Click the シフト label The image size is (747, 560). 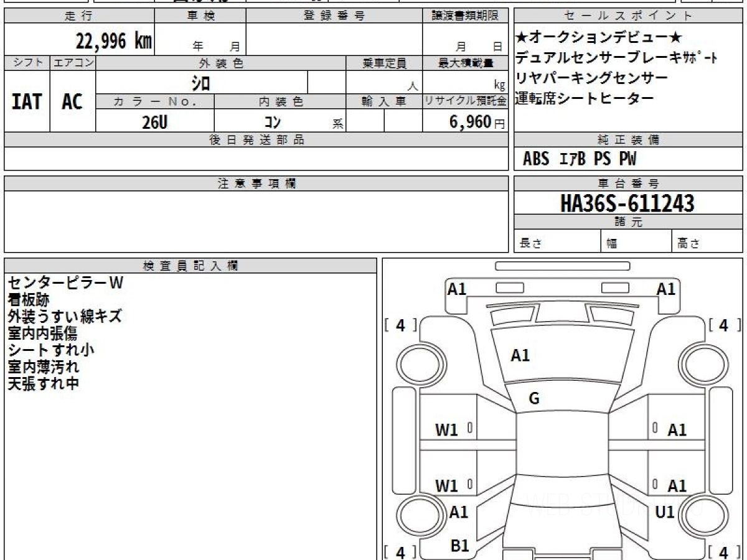point(27,63)
